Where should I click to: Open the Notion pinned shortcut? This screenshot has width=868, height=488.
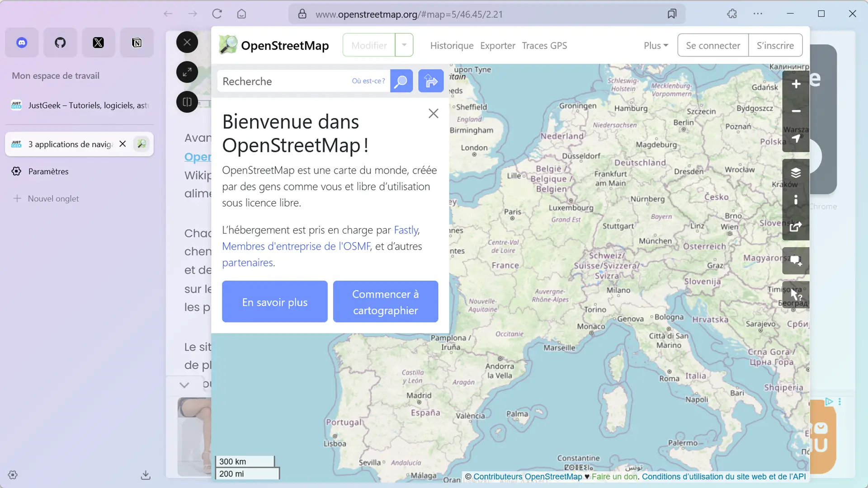(137, 42)
